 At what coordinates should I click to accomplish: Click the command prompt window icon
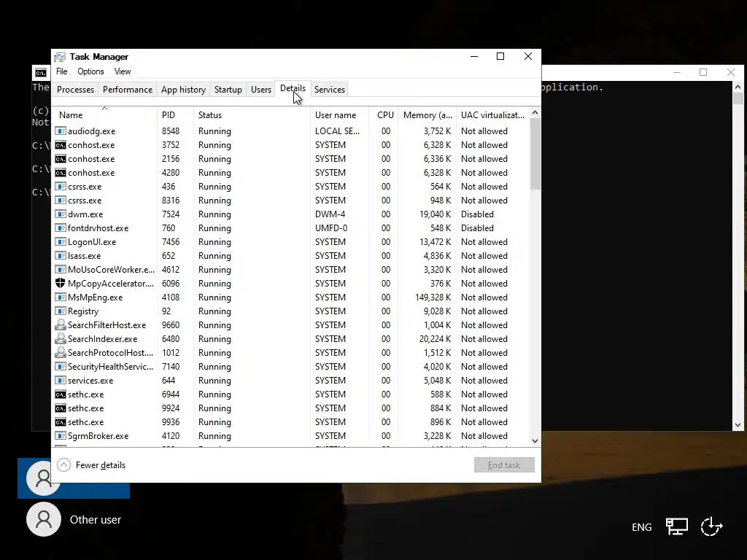[x=41, y=73]
